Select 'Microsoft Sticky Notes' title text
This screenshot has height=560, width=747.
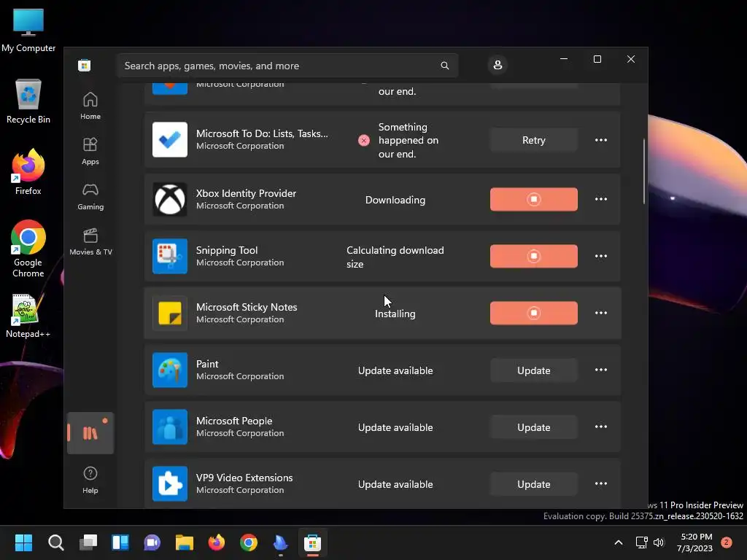(247, 307)
